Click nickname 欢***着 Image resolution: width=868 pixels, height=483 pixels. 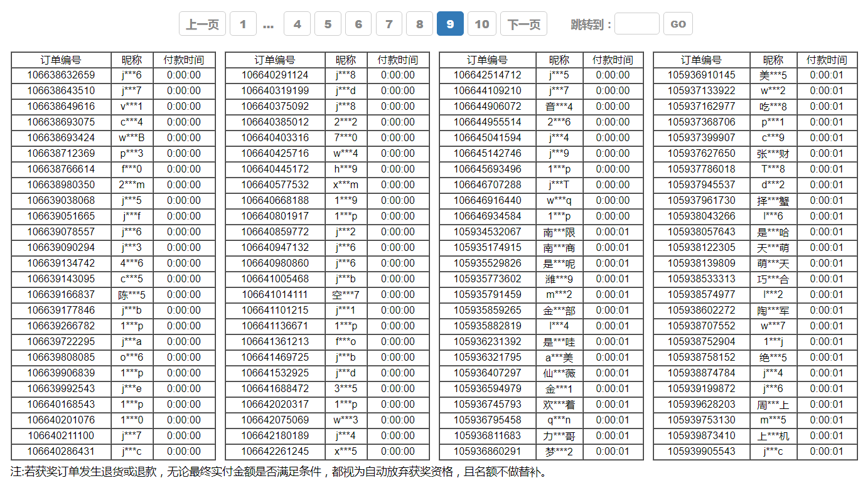click(559, 405)
